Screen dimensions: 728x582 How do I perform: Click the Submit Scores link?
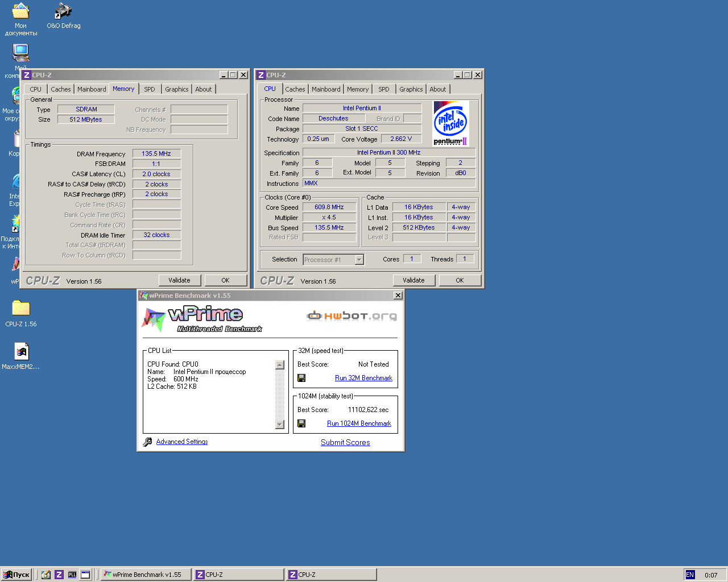coord(345,442)
